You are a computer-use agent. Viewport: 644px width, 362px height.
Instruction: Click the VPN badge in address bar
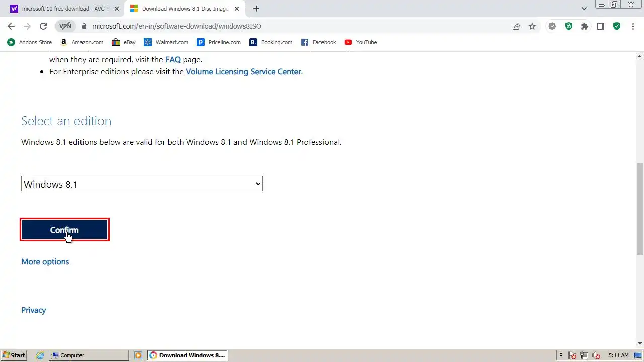tap(65, 26)
